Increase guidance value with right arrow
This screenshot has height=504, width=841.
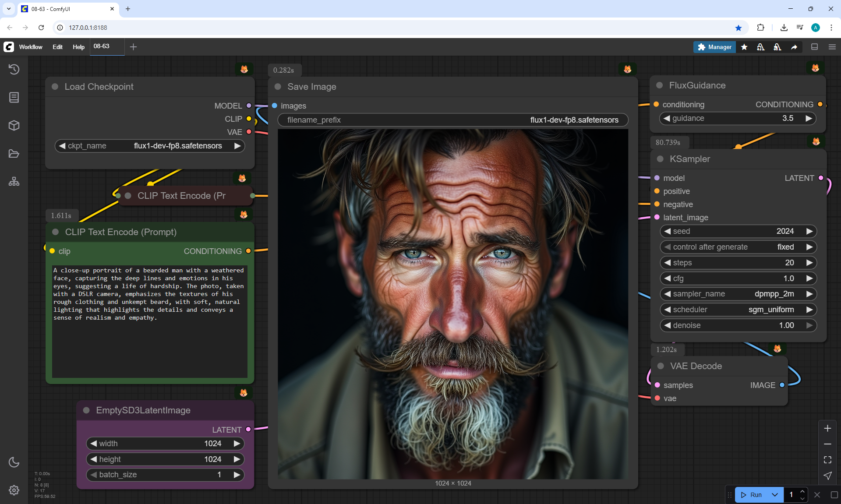809,118
